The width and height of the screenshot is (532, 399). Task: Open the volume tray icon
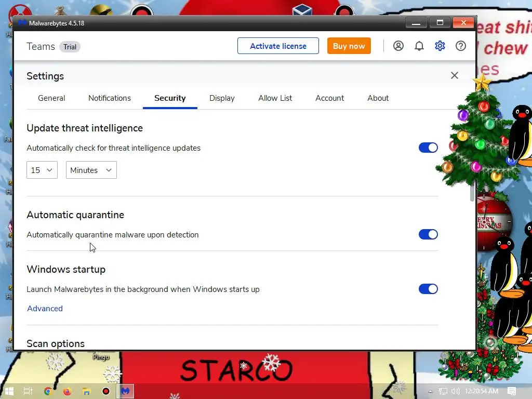pos(455,391)
